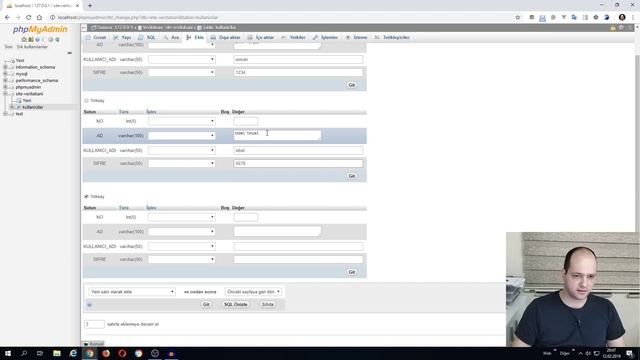Screen dimensions: 640x360
Task: Click KULLANICI_ADI field in third form
Action: click(x=298, y=247)
